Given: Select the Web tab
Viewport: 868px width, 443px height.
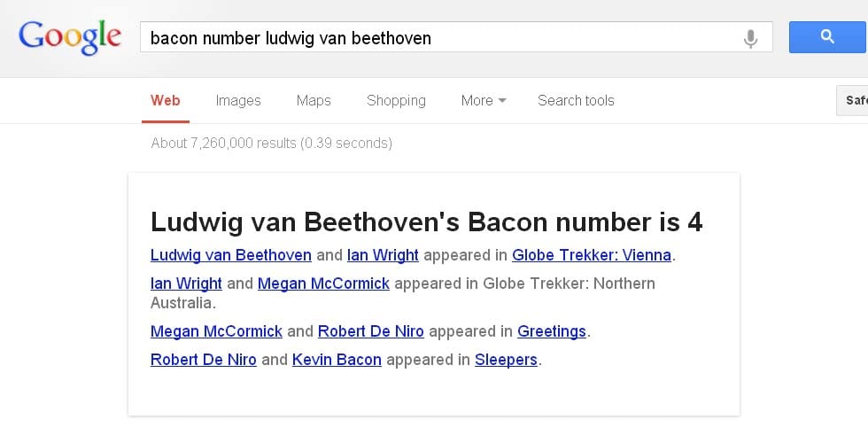Looking at the screenshot, I should coord(165,100).
